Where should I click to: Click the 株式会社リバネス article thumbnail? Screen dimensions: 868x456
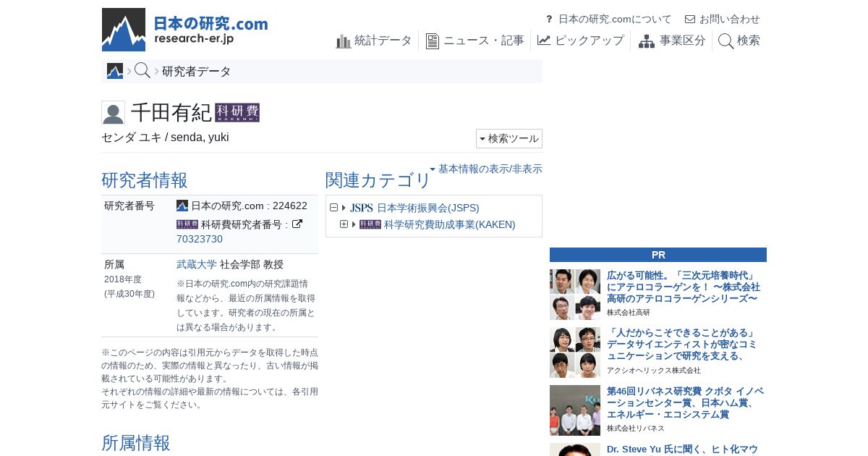point(575,410)
